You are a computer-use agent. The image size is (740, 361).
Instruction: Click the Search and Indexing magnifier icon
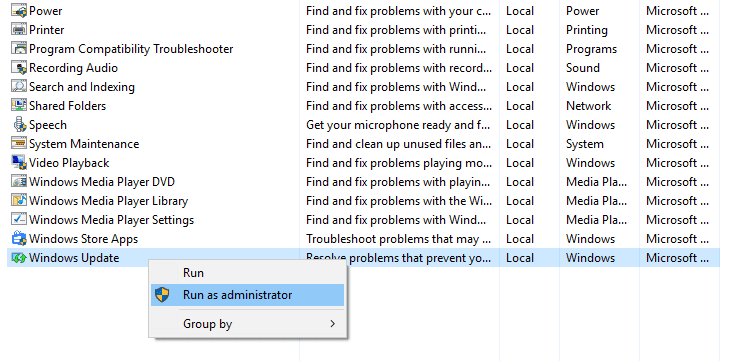(x=19, y=87)
